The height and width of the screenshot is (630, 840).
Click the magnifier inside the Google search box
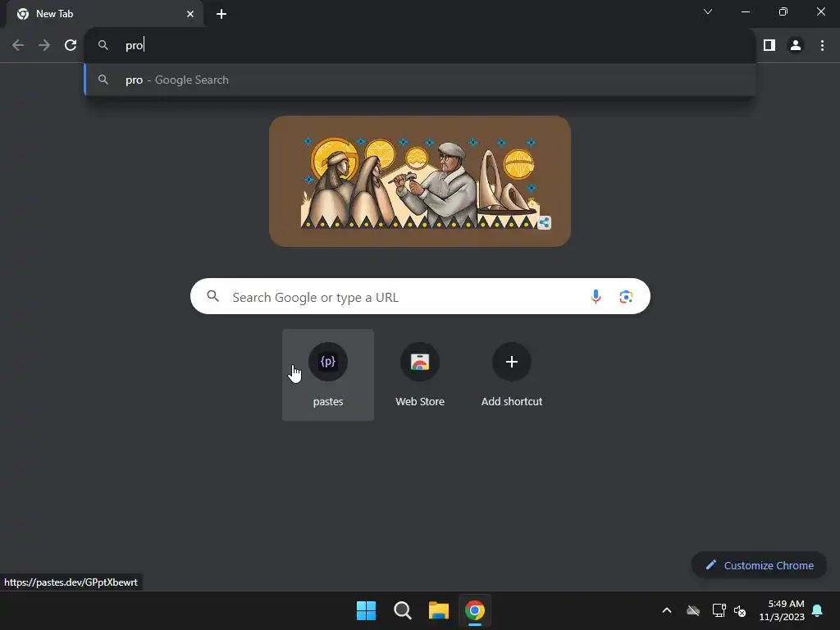click(213, 296)
